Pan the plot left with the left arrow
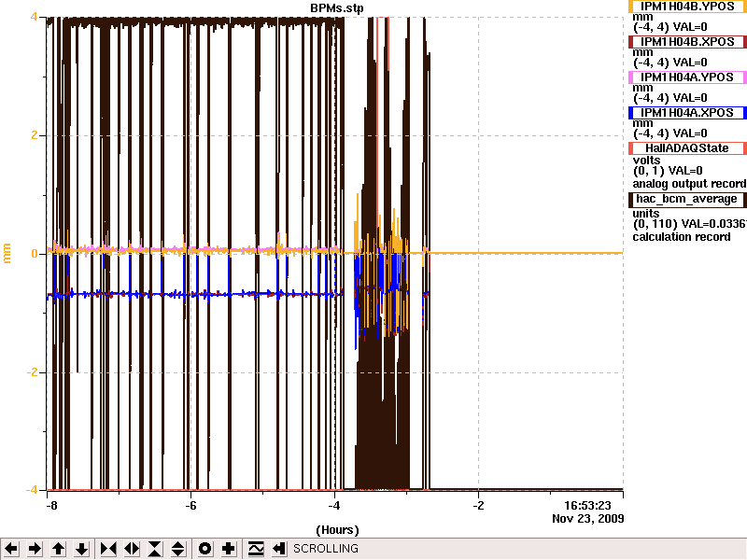 click(x=11, y=549)
